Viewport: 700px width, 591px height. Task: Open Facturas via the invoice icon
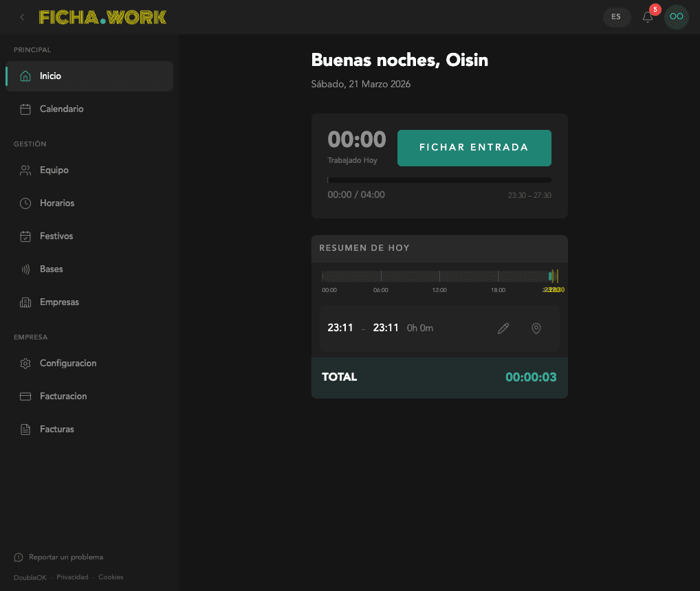pos(25,429)
